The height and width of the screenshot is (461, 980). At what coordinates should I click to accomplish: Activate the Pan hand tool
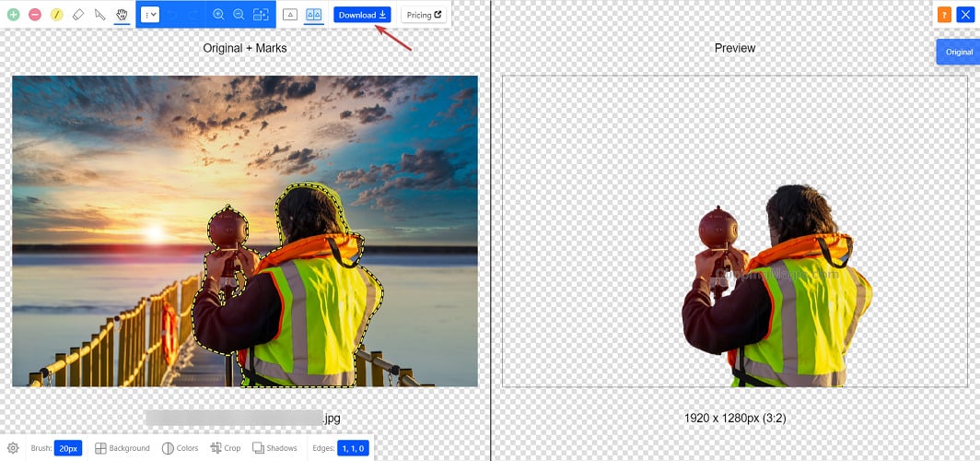click(x=122, y=15)
